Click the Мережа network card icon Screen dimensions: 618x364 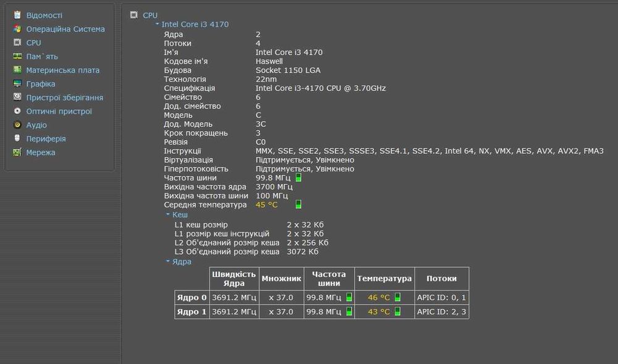coord(17,152)
